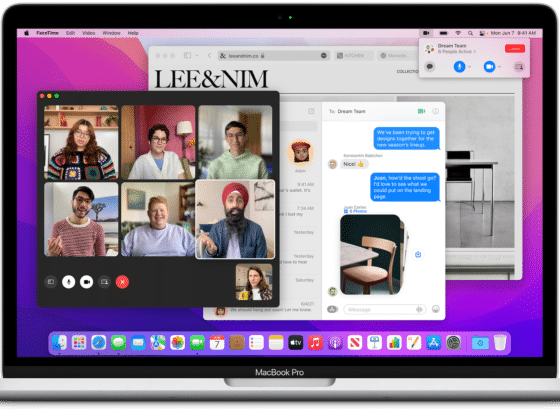The image size is (560, 420).
Task: Open FaceTime from the Dock
Action: [197, 343]
